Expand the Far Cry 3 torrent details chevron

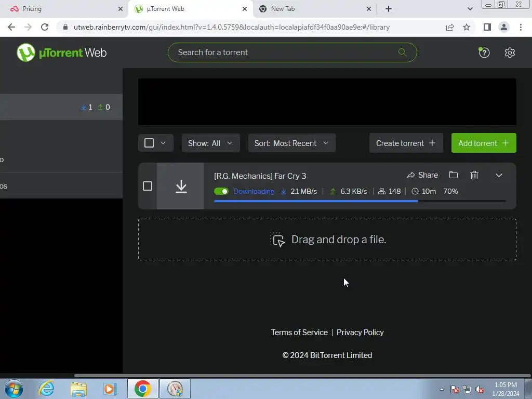[499, 175]
